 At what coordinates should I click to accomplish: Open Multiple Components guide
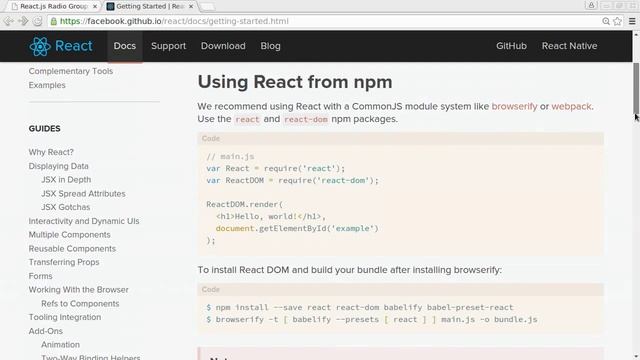pos(69,235)
